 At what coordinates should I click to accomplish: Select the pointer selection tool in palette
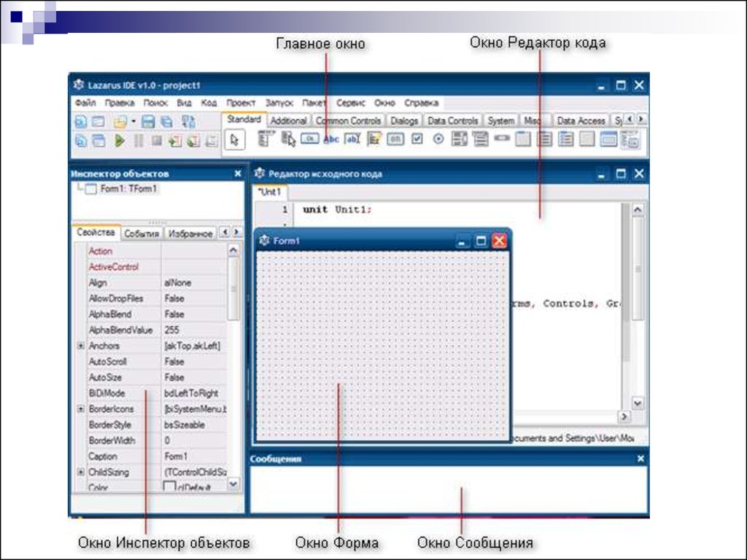click(x=234, y=140)
